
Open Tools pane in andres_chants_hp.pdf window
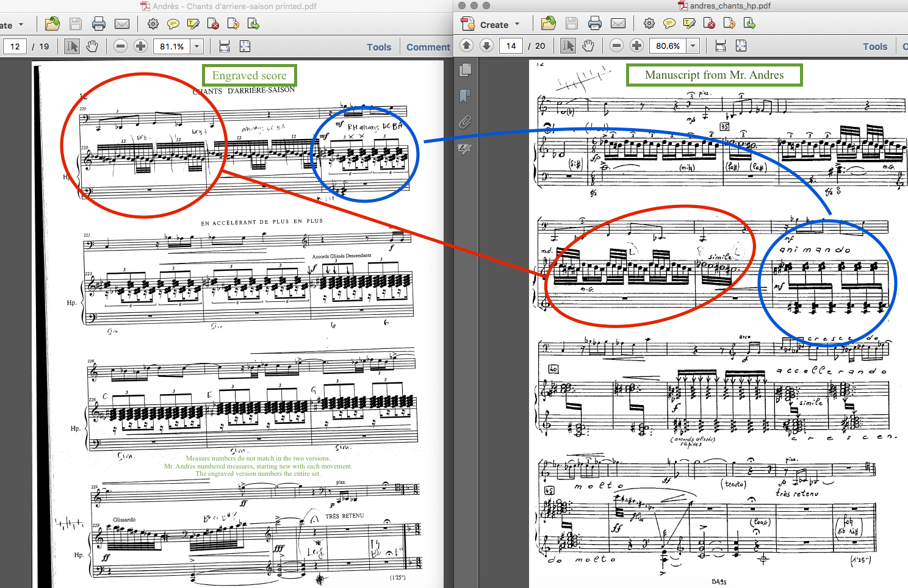[874, 46]
